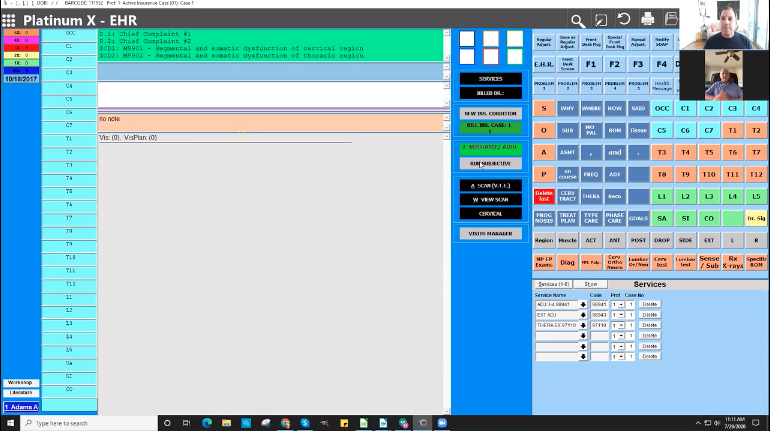Viewport: 770px width, 431px height.
Task: Open the E.H.R. screen button
Action: tap(544, 64)
